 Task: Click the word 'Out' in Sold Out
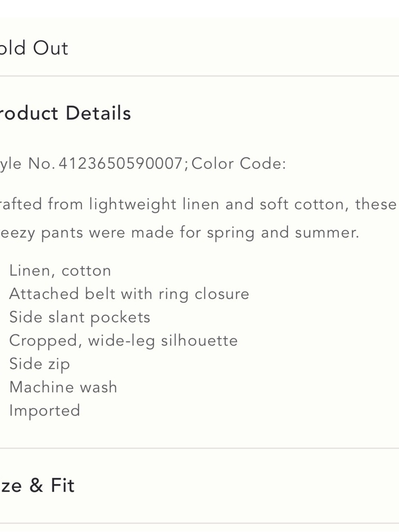51,48
